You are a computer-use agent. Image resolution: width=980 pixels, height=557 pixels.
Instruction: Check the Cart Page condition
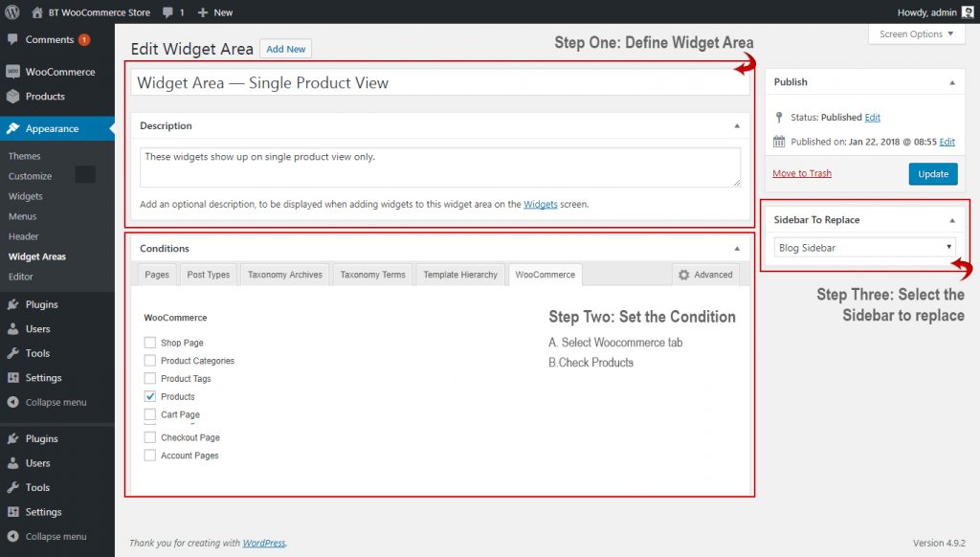click(x=149, y=414)
